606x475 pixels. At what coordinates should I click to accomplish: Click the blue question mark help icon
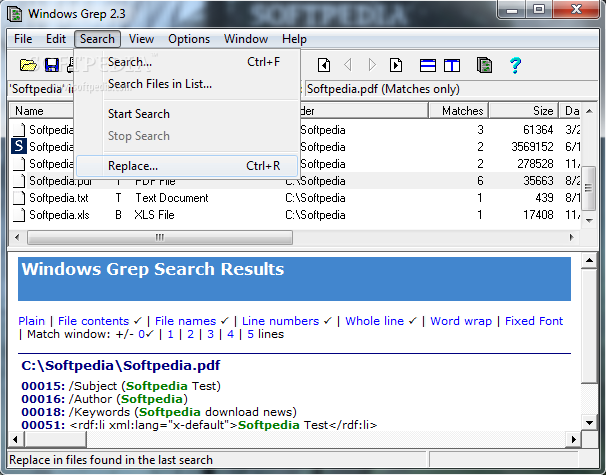click(x=515, y=65)
